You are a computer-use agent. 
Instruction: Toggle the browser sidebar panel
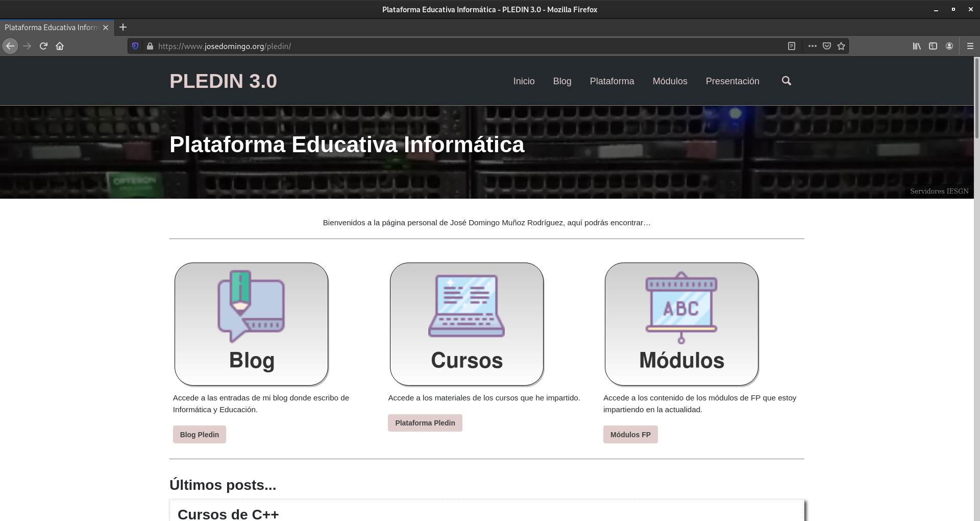(x=933, y=46)
